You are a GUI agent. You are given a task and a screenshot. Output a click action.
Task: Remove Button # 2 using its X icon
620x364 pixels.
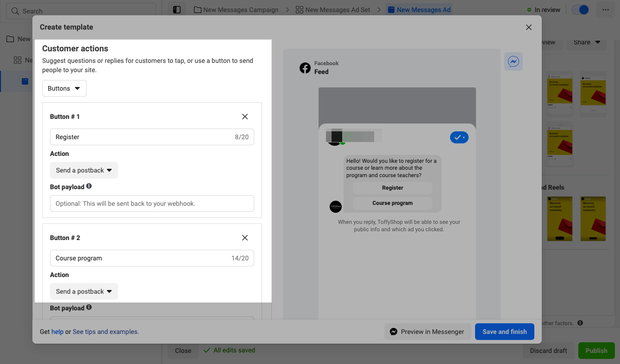[x=245, y=238]
